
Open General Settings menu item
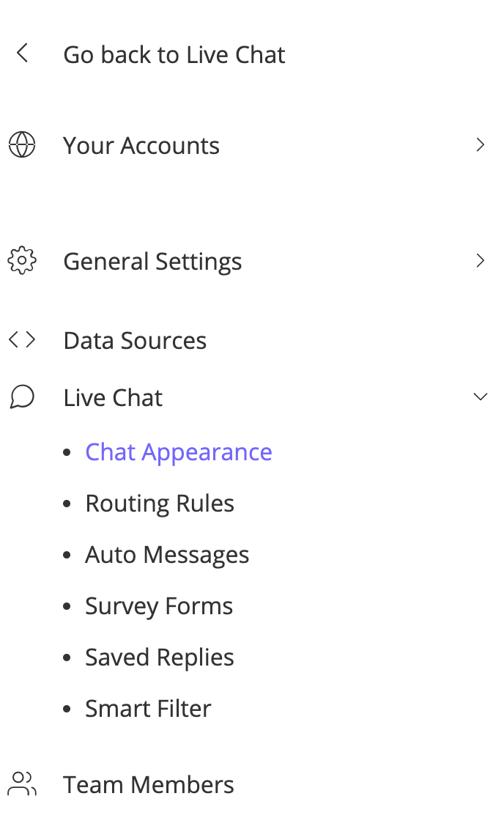[152, 262]
